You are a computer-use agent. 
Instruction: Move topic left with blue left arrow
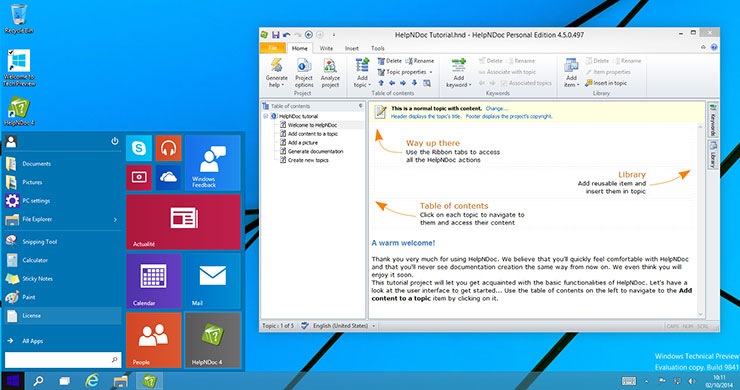[392, 83]
